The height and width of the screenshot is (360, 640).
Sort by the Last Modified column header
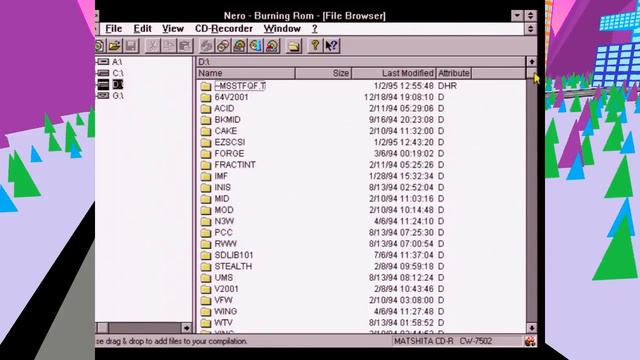(x=393, y=73)
